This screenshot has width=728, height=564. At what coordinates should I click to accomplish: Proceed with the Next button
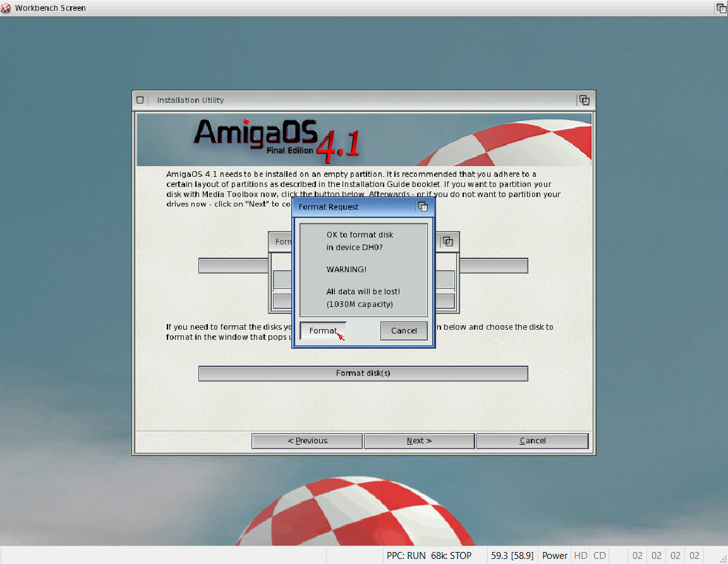(x=419, y=441)
